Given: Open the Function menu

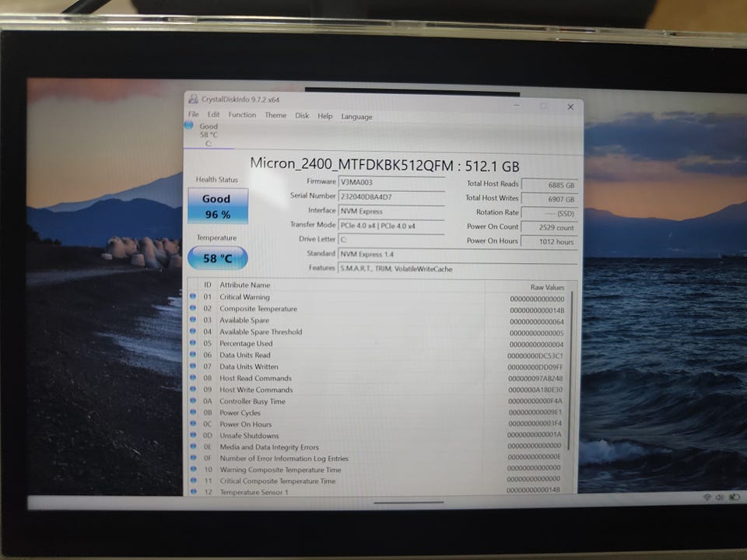Looking at the screenshot, I should [x=242, y=115].
